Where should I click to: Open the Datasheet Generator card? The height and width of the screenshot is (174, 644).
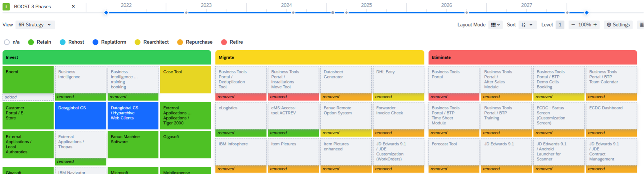point(346,80)
